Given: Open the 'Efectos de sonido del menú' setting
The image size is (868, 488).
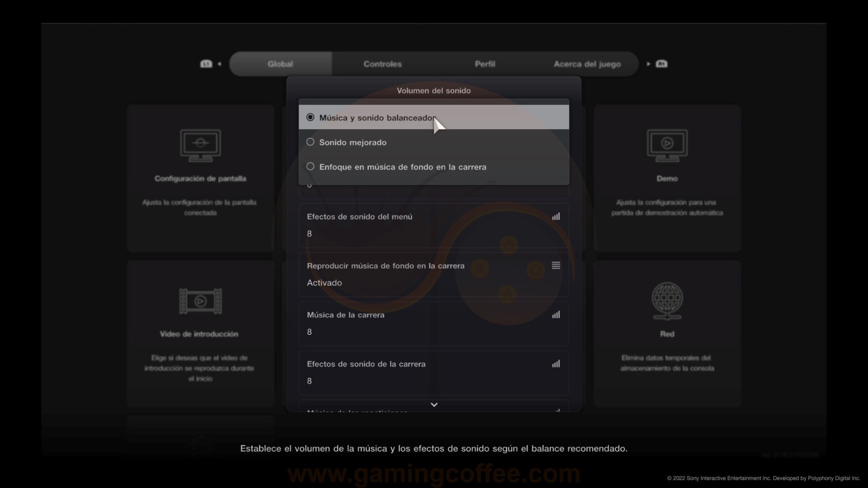Looking at the screenshot, I should pos(434,225).
